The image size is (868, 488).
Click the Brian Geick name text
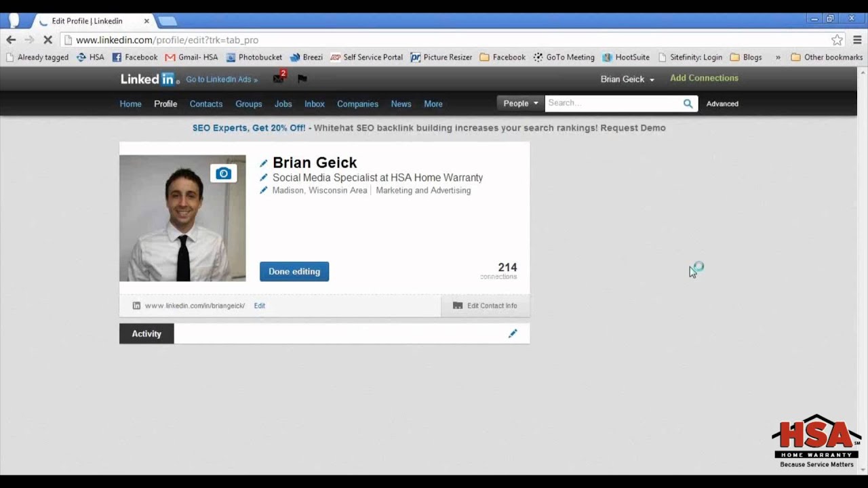pyautogui.click(x=315, y=163)
